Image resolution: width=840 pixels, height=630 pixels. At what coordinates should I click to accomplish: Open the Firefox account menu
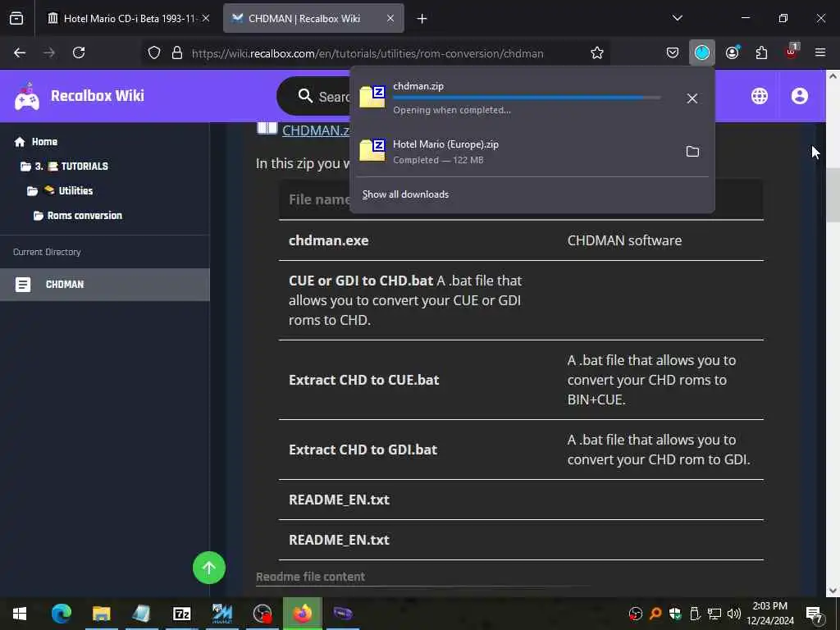tap(733, 52)
